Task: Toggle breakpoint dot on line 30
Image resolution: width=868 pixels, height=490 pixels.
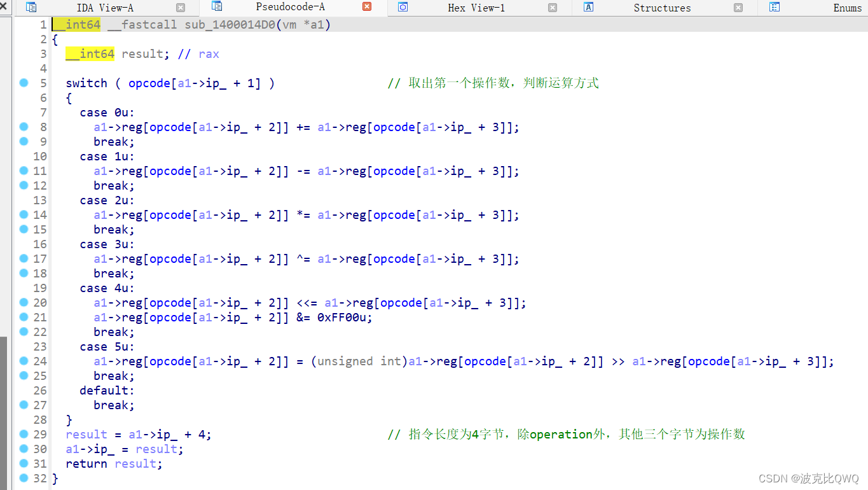Action: click(24, 449)
